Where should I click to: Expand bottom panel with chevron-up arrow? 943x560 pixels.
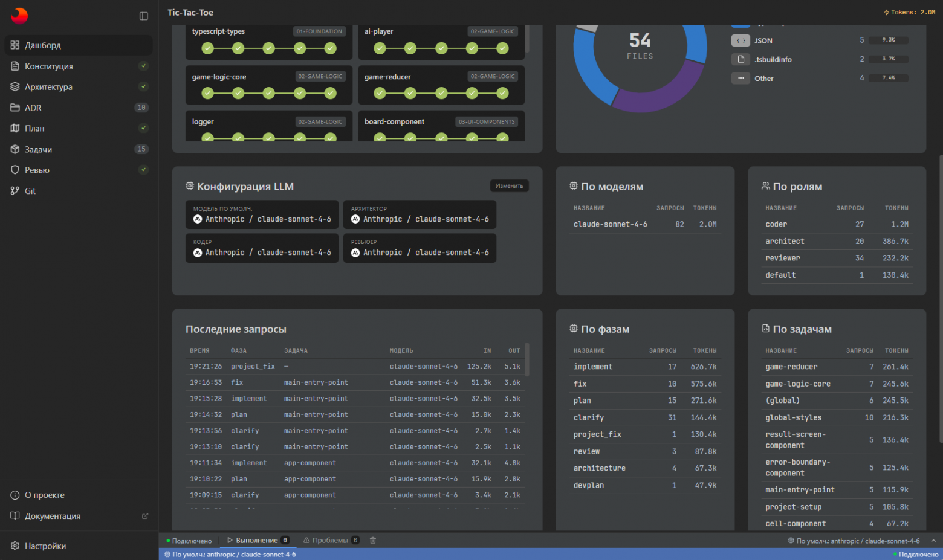coord(933,541)
